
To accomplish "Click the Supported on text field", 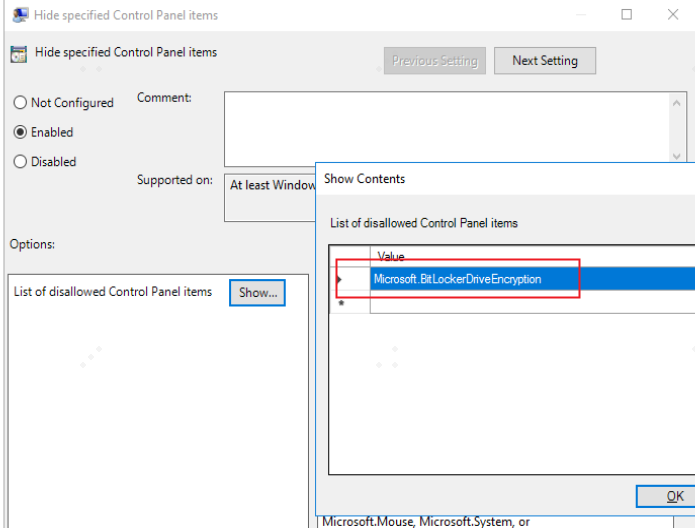I will [x=270, y=198].
